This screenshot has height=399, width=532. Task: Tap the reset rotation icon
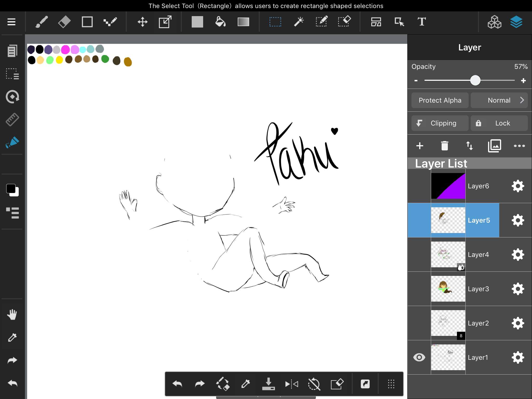(x=314, y=384)
